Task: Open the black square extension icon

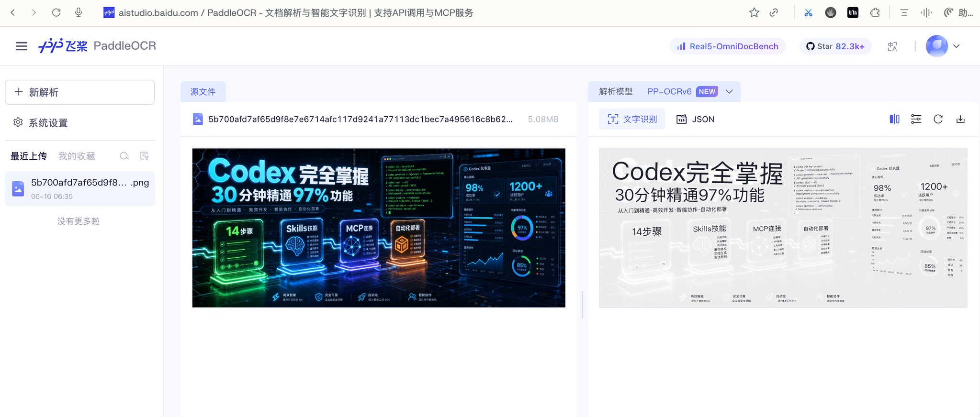Action: [853, 12]
